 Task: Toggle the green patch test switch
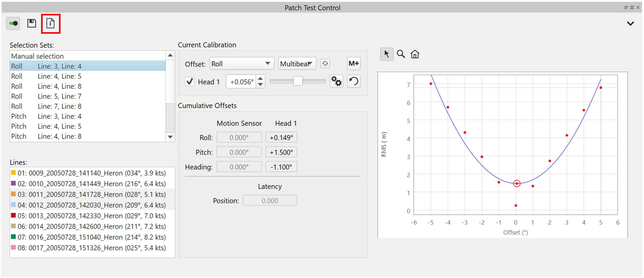click(x=13, y=23)
